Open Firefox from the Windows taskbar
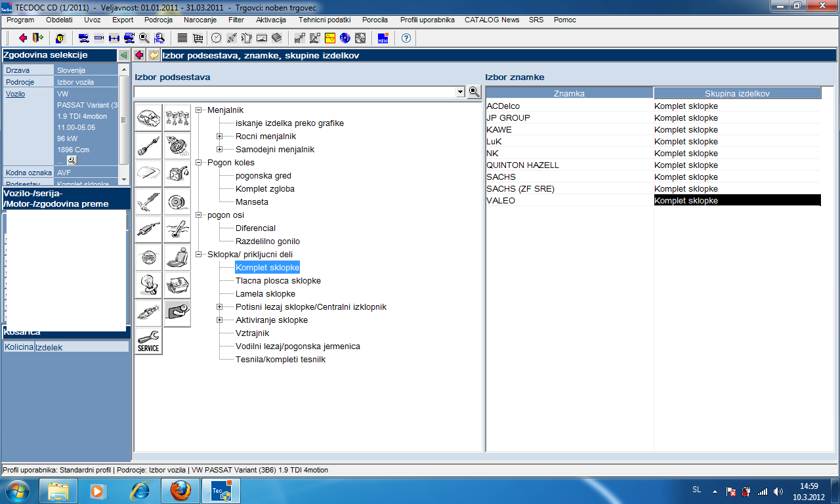This screenshot has height=504, width=840. click(180, 490)
